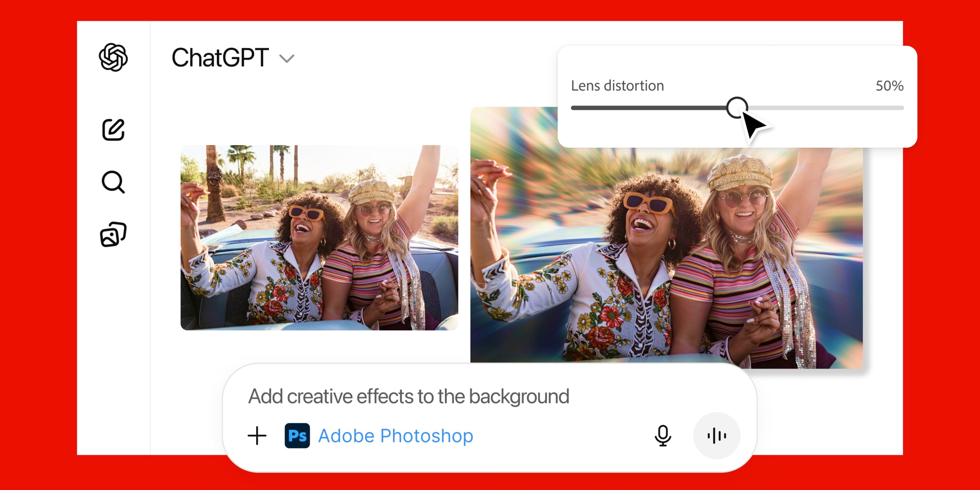Click the ChatGPT title text
The width and height of the screenshot is (980, 490).
(x=220, y=58)
